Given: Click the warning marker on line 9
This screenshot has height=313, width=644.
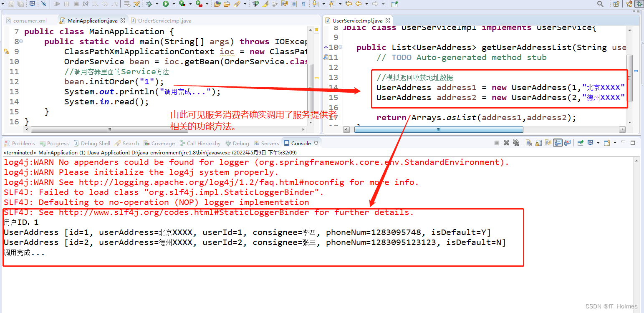Looking at the screenshot, I should coord(6,52).
